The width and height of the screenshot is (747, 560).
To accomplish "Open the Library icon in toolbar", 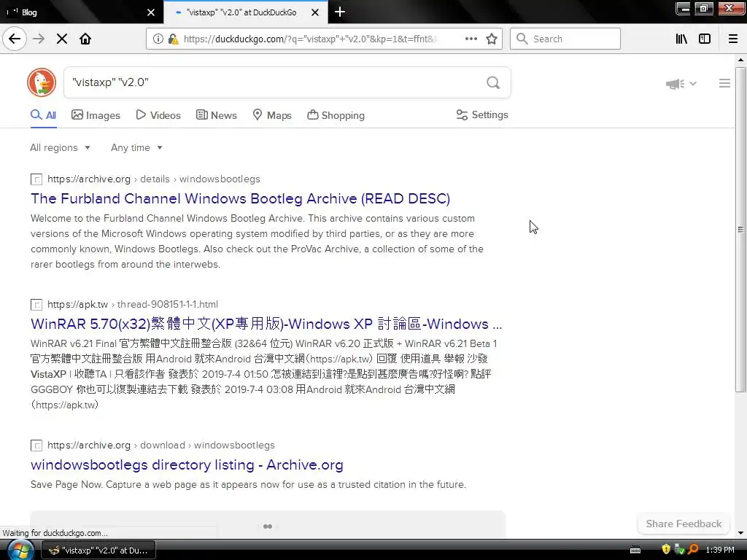I will click(681, 39).
